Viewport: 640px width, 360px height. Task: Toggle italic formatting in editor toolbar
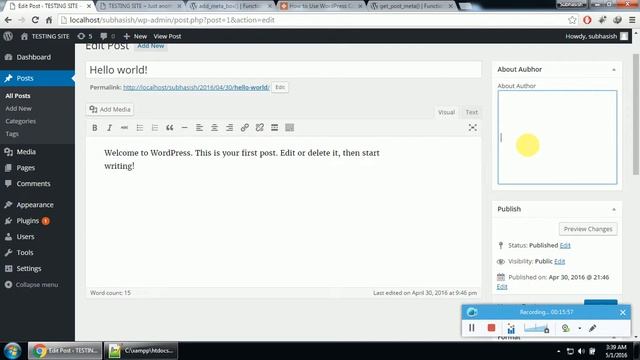tap(109, 128)
